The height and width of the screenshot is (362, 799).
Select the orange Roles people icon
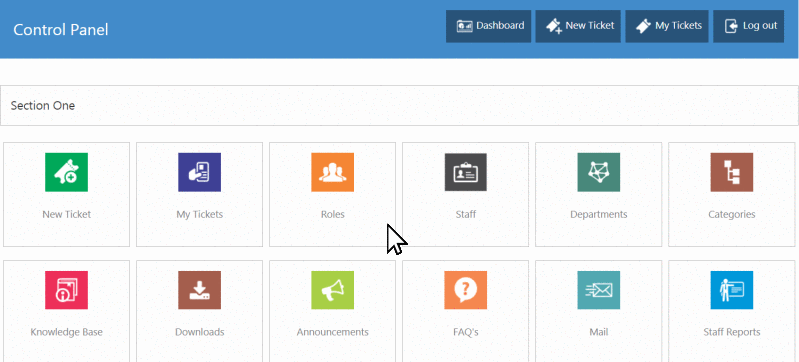pos(332,172)
